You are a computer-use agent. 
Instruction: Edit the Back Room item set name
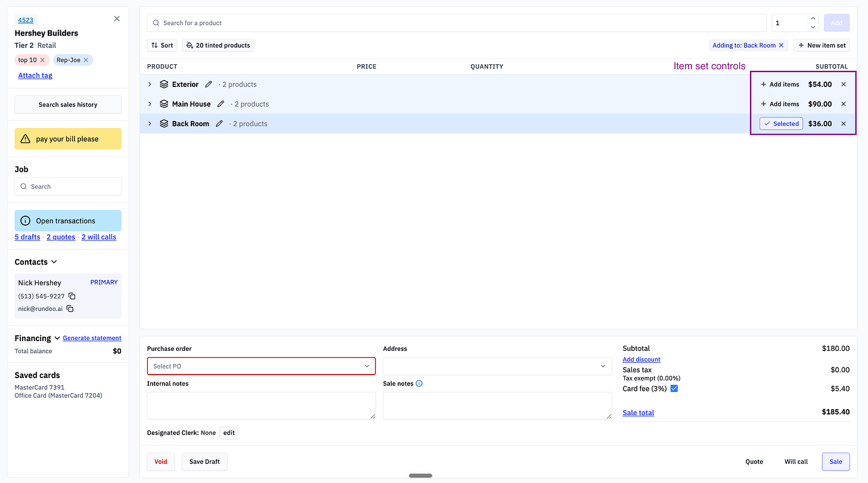pos(219,124)
